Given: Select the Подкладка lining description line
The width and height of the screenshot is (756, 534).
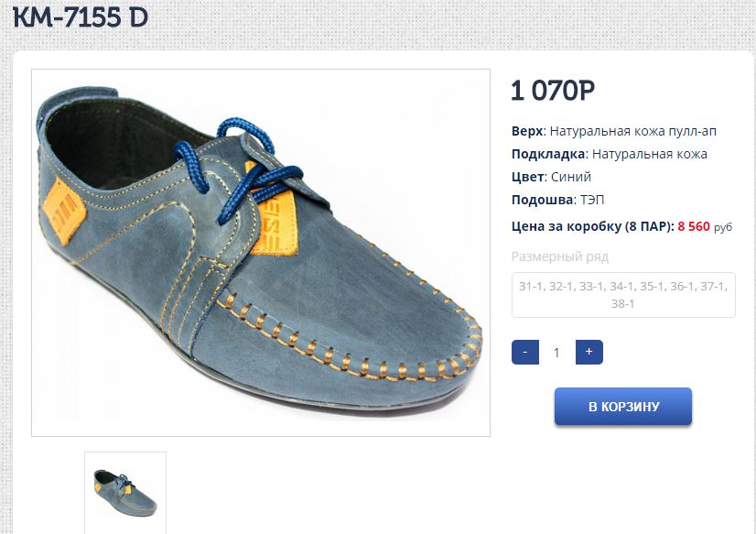Looking at the screenshot, I should [609, 154].
